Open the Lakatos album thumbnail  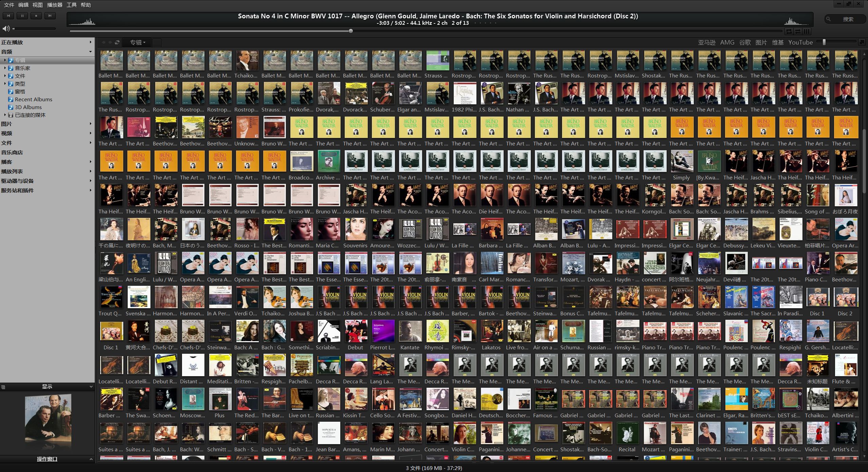492,331
